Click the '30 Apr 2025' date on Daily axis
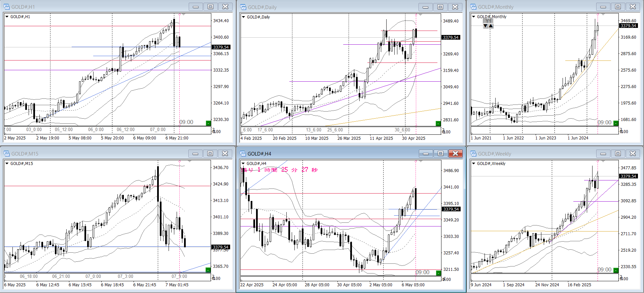The image size is (644, 293). (x=414, y=138)
